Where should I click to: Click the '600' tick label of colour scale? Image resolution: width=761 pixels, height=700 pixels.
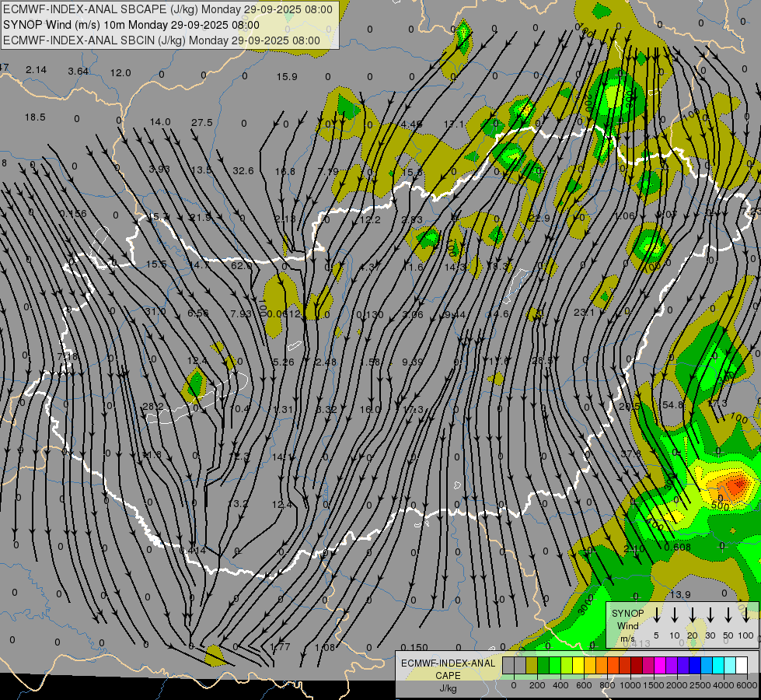584,685
